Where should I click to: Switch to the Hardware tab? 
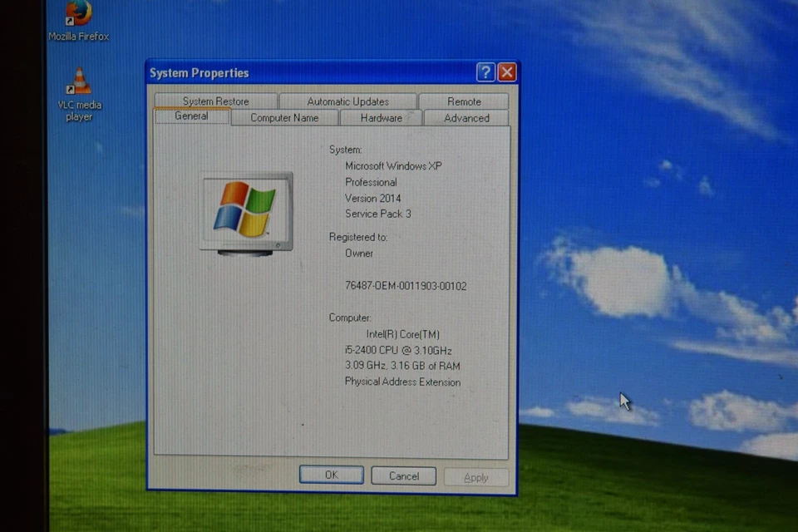[x=381, y=118]
